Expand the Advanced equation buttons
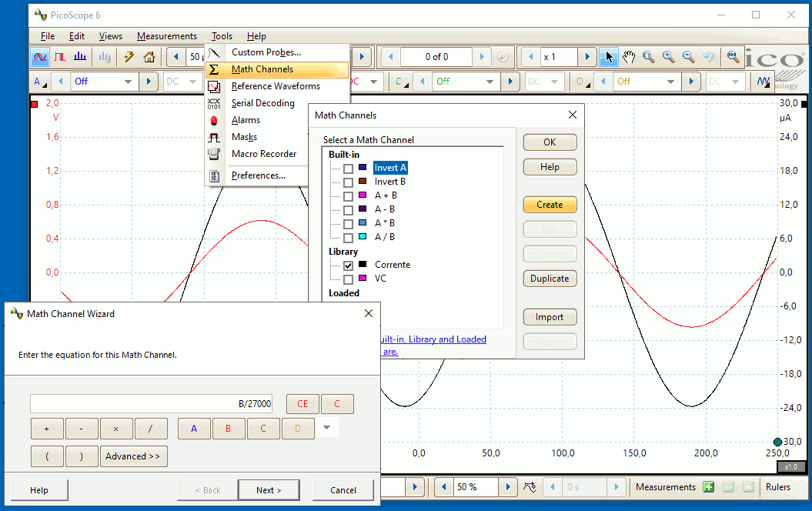 click(x=133, y=456)
